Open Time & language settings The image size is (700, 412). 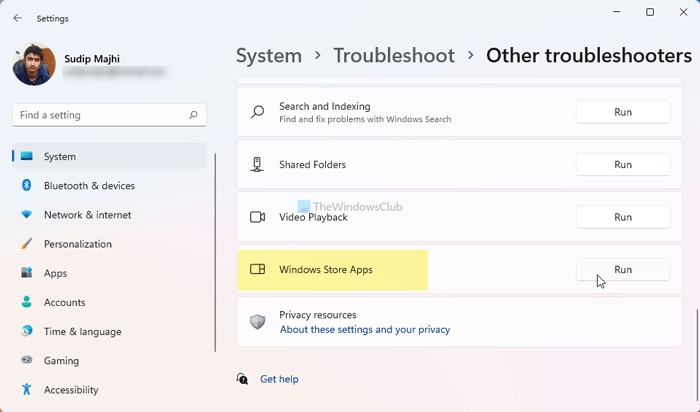(x=82, y=332)
